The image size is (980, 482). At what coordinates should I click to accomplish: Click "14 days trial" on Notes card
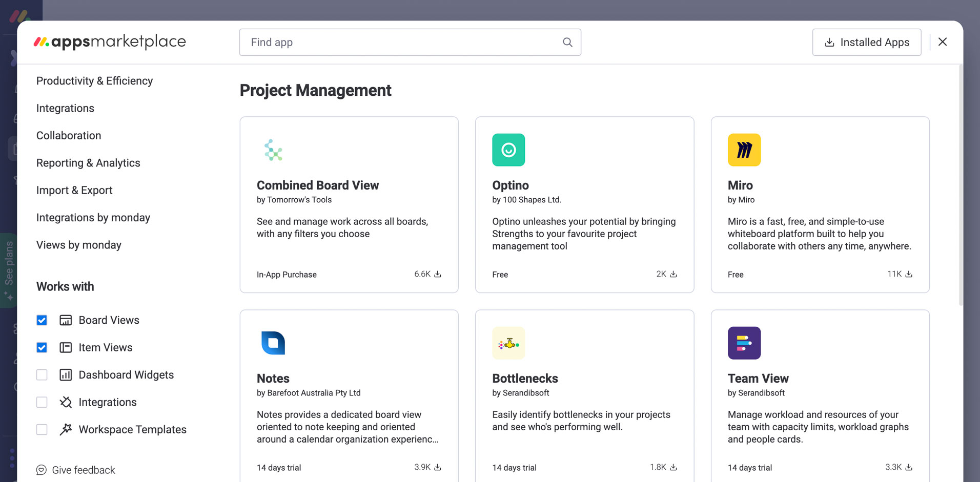pyautogui.click(x=279, y=468)
